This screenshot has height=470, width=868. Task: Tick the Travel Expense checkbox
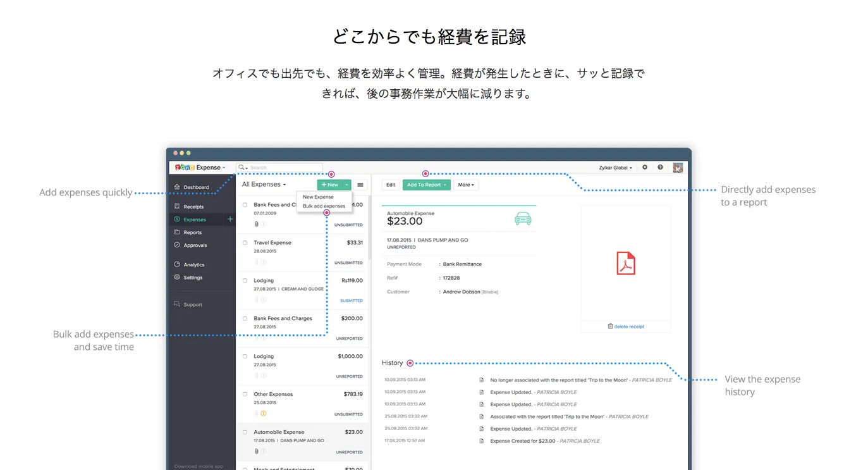245,243
